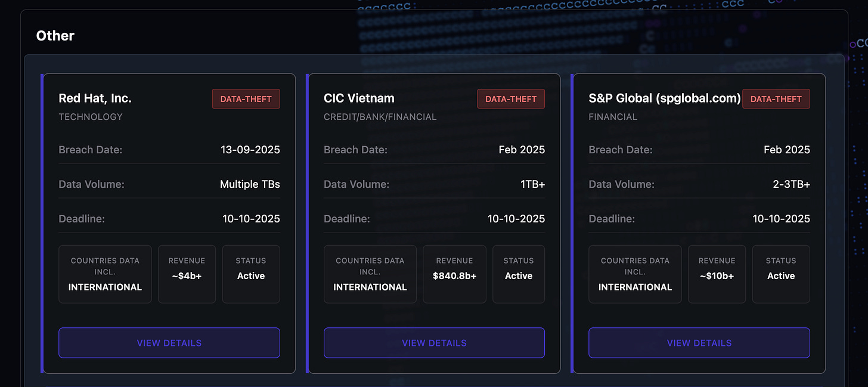
Task: Click the Other section heading
Action: pyautogui.click(x=55, y=36)
